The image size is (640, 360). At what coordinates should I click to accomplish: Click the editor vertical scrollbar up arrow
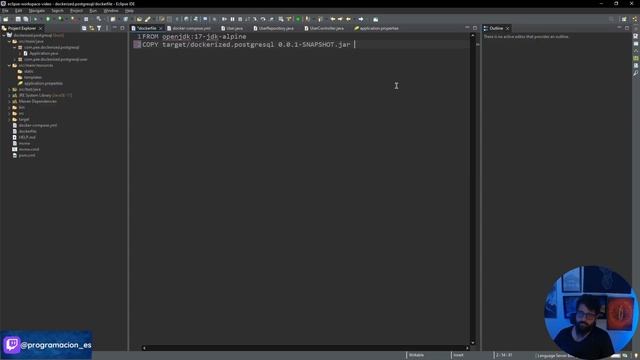(473, 36)
